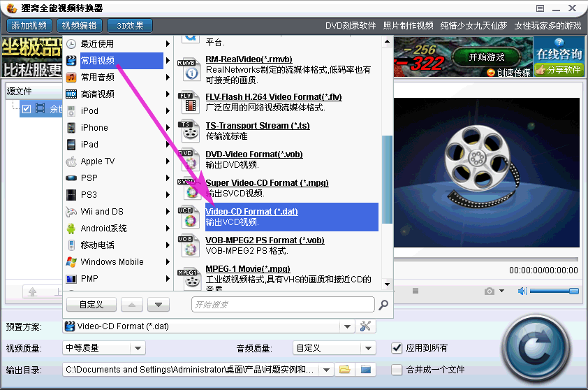The height and width of the screenshot is (390, 588).
Task: Click the FLV film format icon
Action: click(190, 103)
